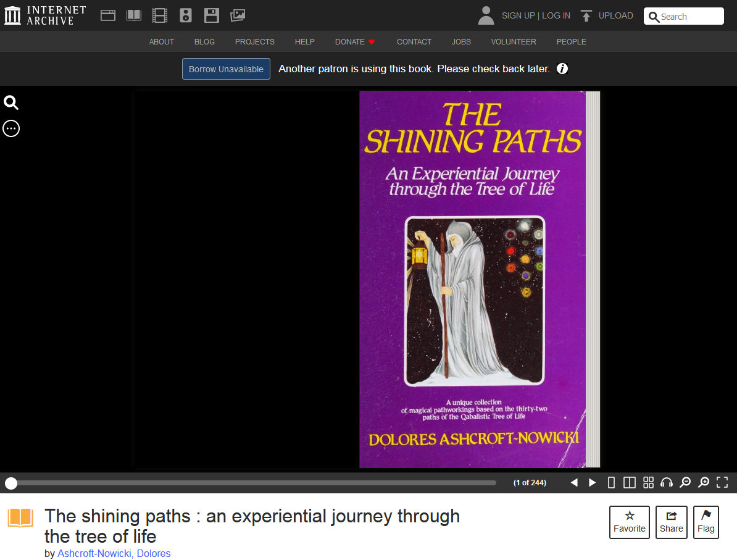Image resolution: width=737 pixels, height=560 pixels.
Task: Click the Sign Up link
Action: 518,15
